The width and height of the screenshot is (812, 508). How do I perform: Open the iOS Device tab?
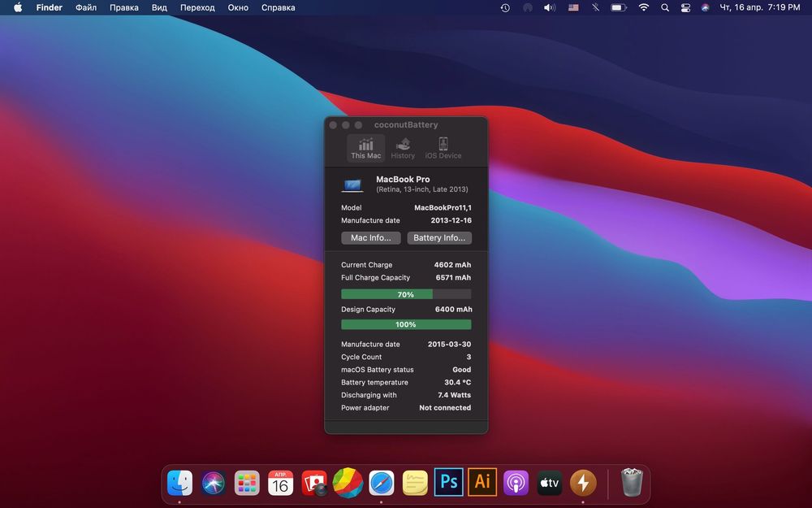click(443, 148)
